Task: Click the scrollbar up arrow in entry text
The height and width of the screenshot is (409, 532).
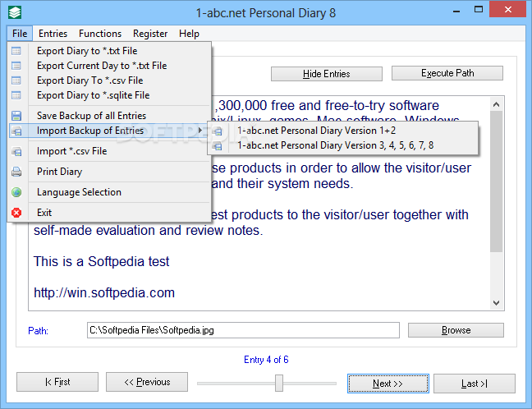Action: (x=497, y=104)
